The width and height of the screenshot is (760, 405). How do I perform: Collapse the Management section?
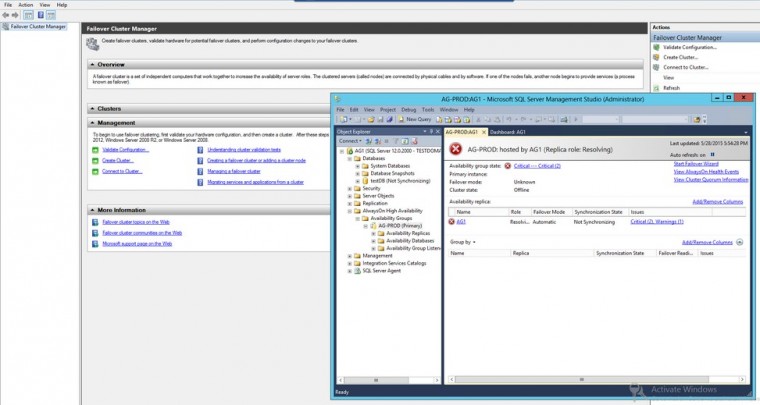92,123
